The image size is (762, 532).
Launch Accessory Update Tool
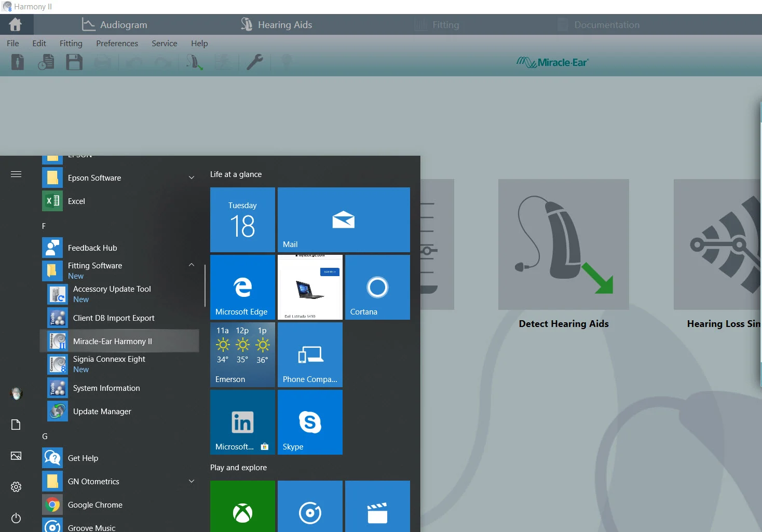tap(119, 294)
